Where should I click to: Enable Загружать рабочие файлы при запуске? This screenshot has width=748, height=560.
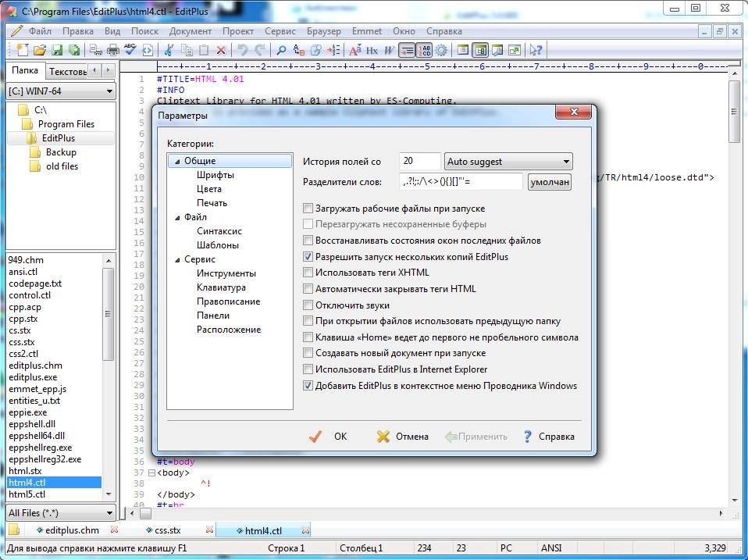coord(308,209)
